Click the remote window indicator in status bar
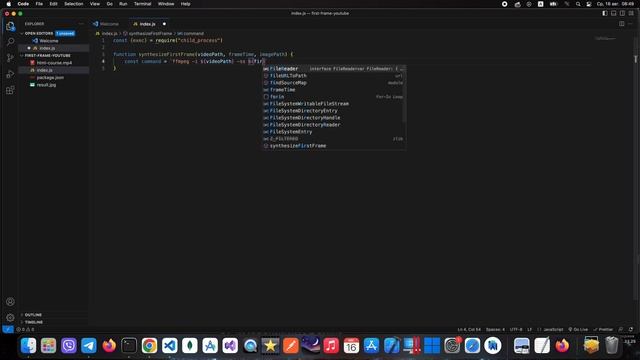 8,329
